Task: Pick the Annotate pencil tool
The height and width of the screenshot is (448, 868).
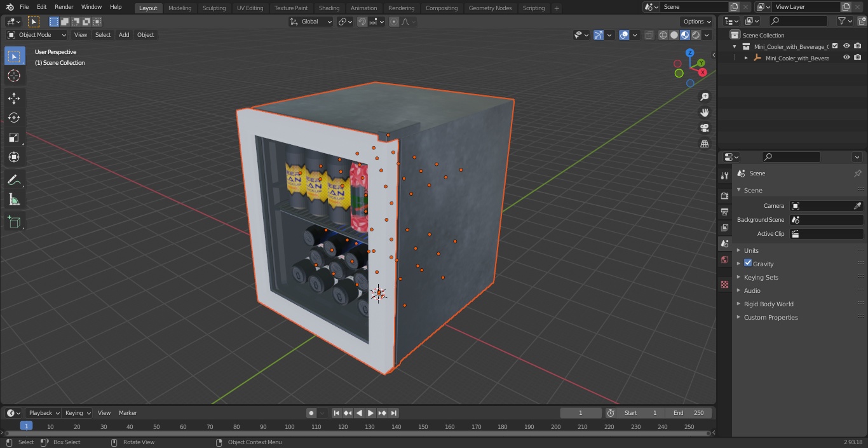Action: 14,180
